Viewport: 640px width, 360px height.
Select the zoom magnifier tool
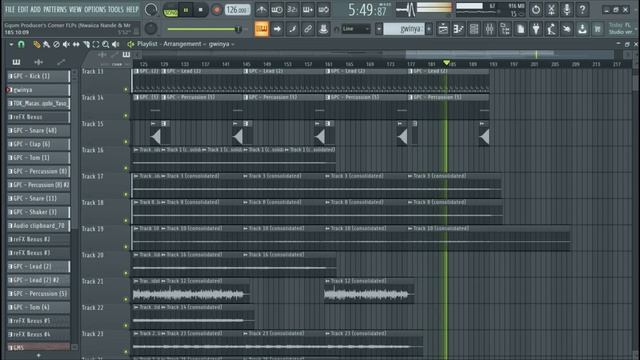pos(106,44)
